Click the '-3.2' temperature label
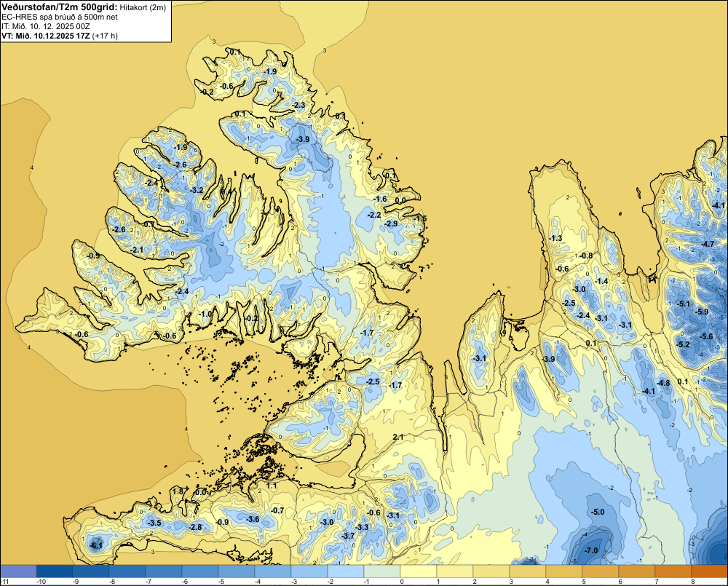 coord(197,190)
